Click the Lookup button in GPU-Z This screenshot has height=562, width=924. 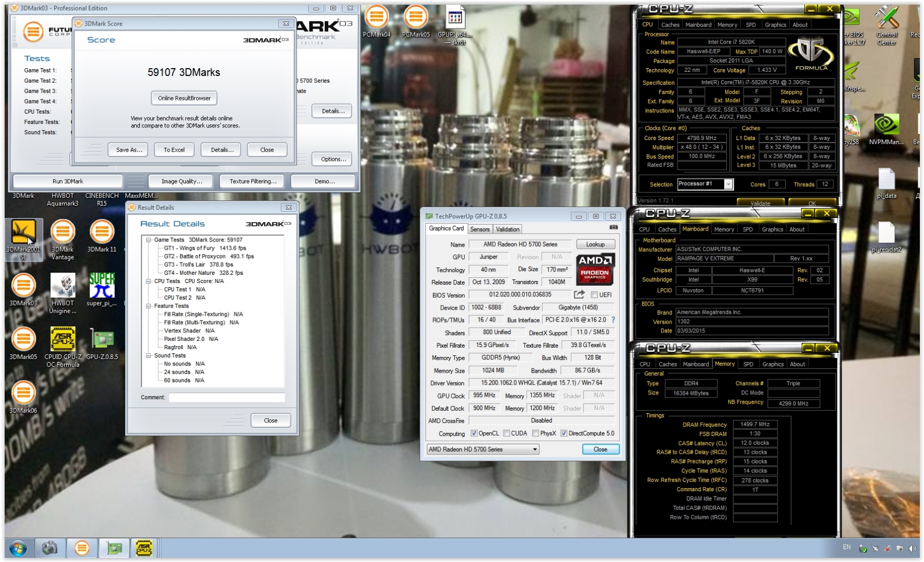click(596, 245)
